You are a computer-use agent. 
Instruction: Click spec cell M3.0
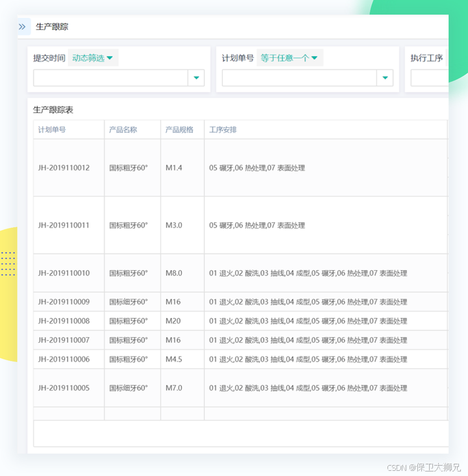pos(174,225)
